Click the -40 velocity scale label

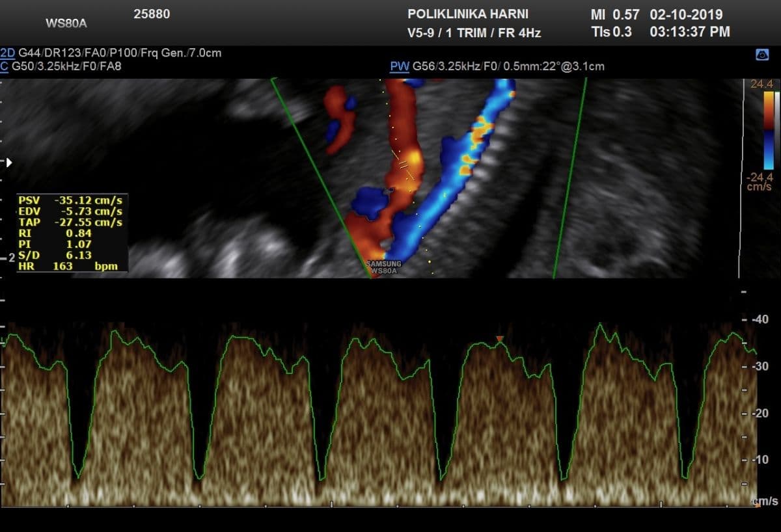coord(760,319)
